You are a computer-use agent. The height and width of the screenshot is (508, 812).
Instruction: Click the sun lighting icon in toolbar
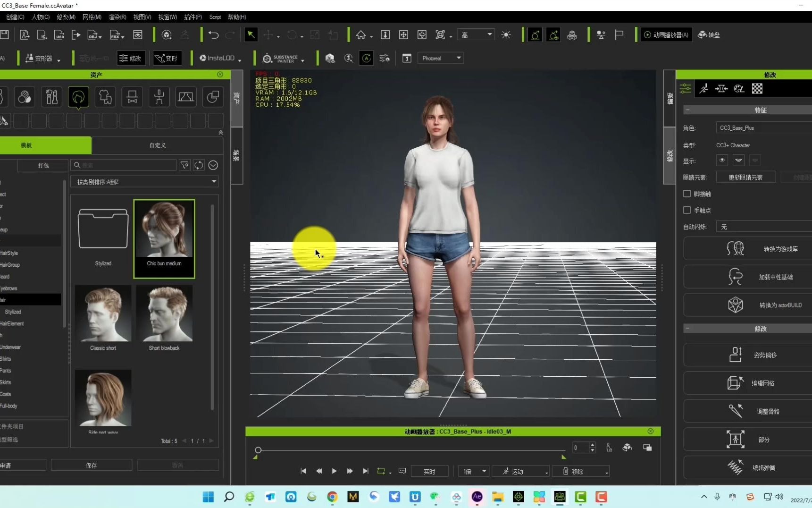[x=506, y=35]
